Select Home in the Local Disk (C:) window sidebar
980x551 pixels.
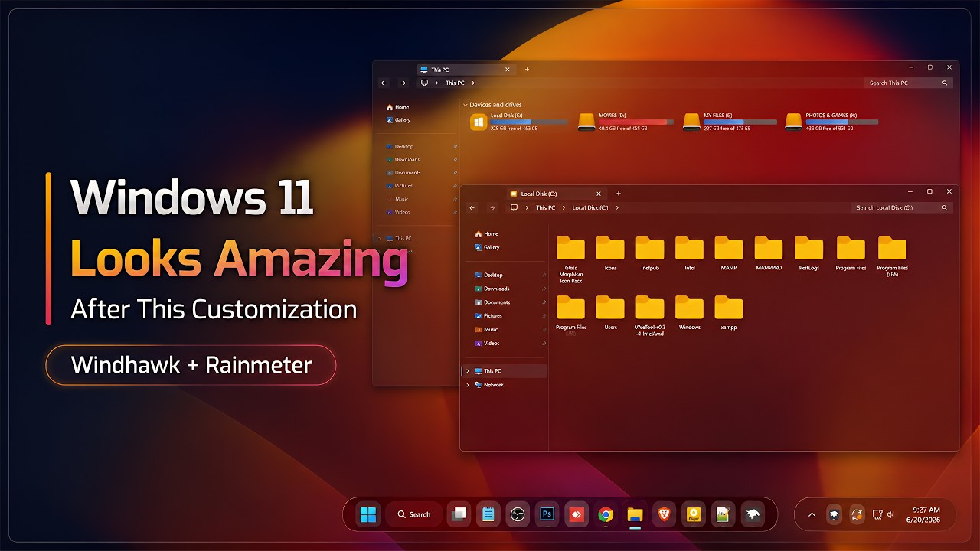point(487,234)
